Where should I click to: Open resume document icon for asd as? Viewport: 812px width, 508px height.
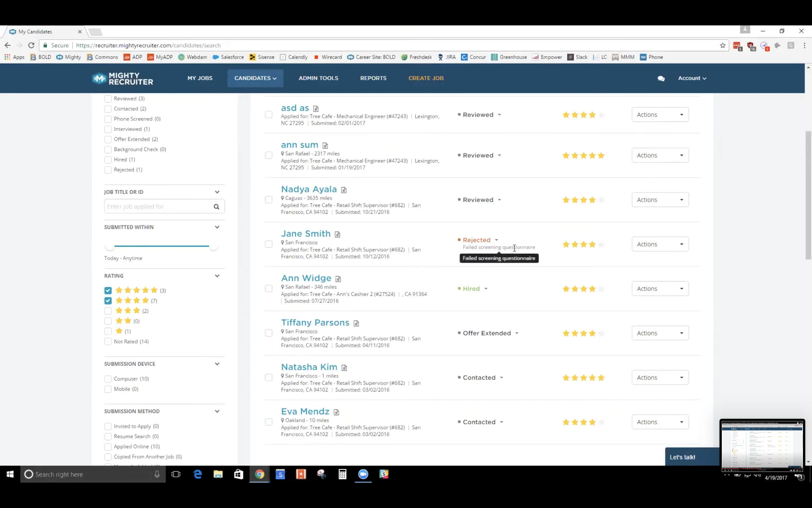coord(316,109)
